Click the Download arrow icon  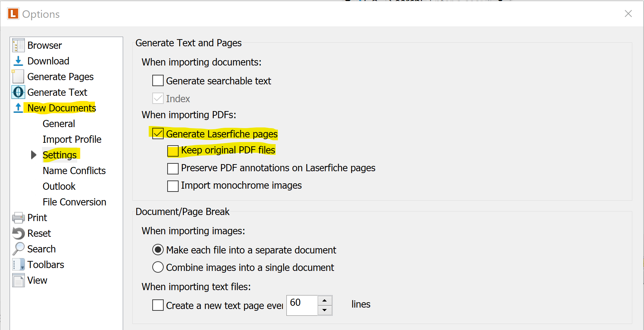(18, 61)
